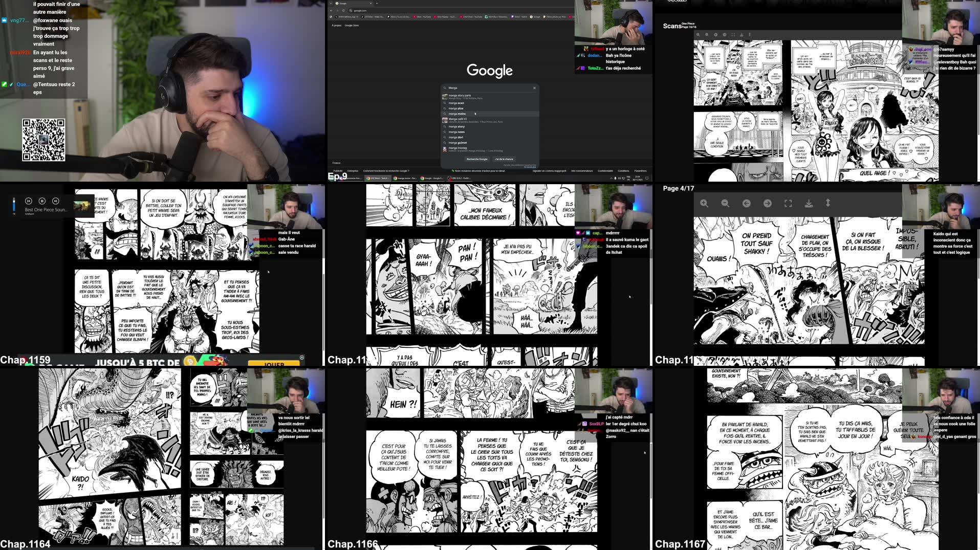Click the J'ai de la chance button
Viewport: 980px width, 550px height.
tap(504, 159)
